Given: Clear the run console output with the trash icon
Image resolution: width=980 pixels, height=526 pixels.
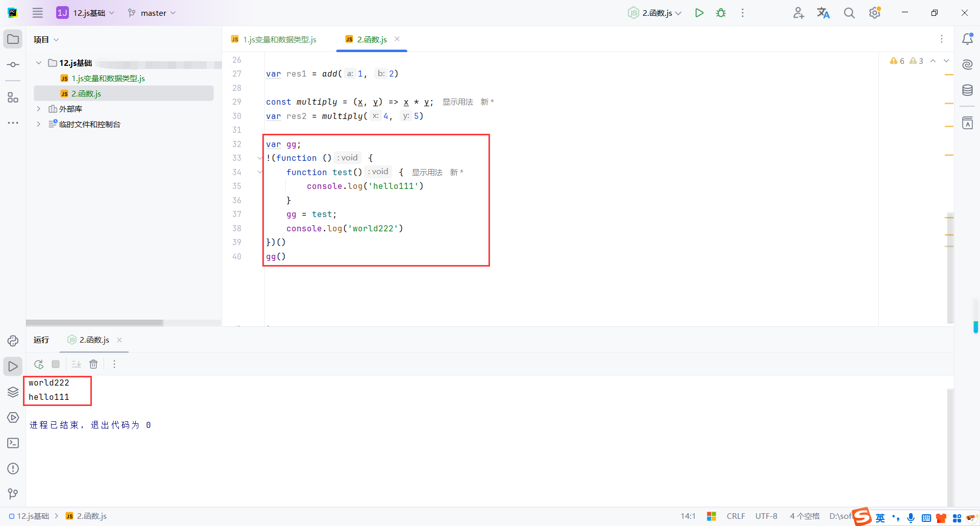Looking at the screenshot, I should tap(93, 364).
